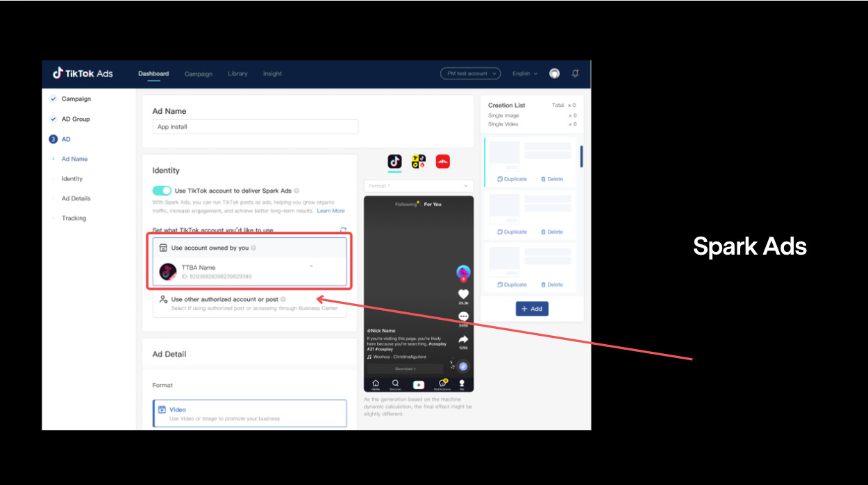Jump to Tracking section in sidebar
The height and width of the screenshot is (485, 868).
tap(74, 218)
